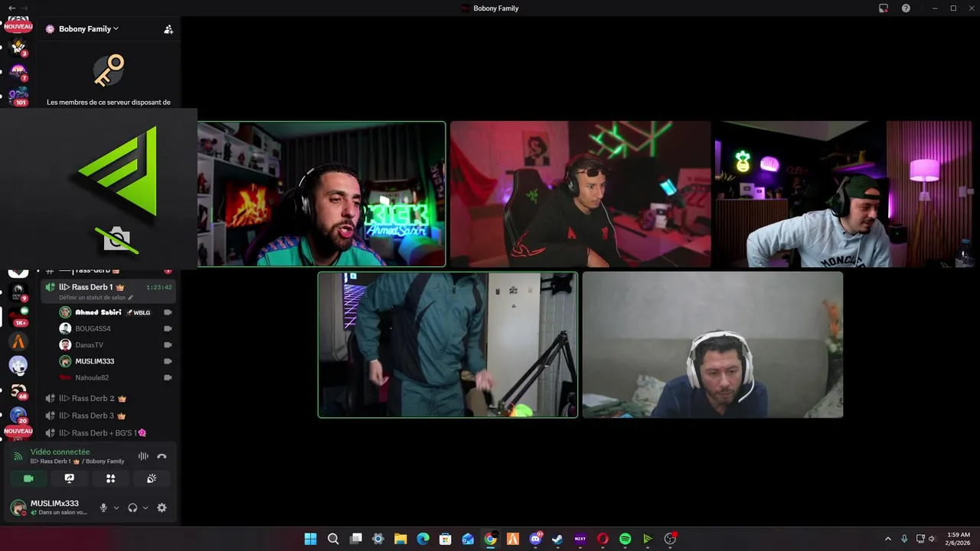The width and height of the screenshot is (980, 551).
Task: Focus the video tile of person in teal tracksuit
Action: tap(448, 345)
